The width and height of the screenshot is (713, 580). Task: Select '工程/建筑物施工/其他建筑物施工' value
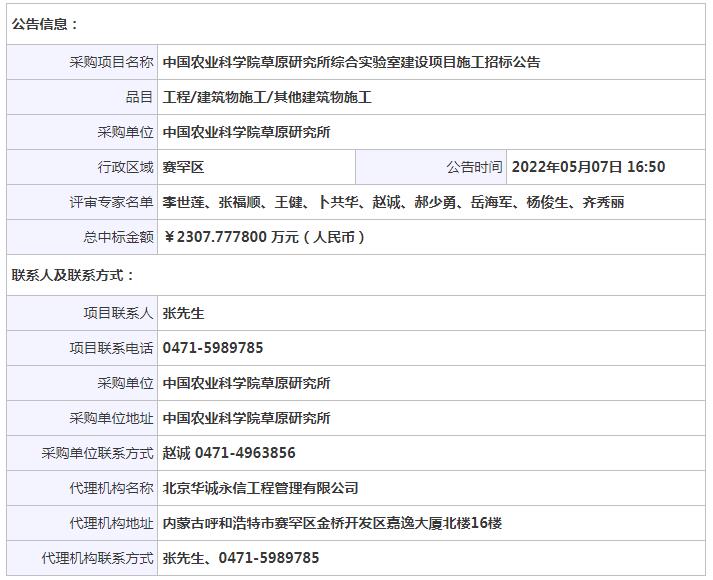click(267, 97)
